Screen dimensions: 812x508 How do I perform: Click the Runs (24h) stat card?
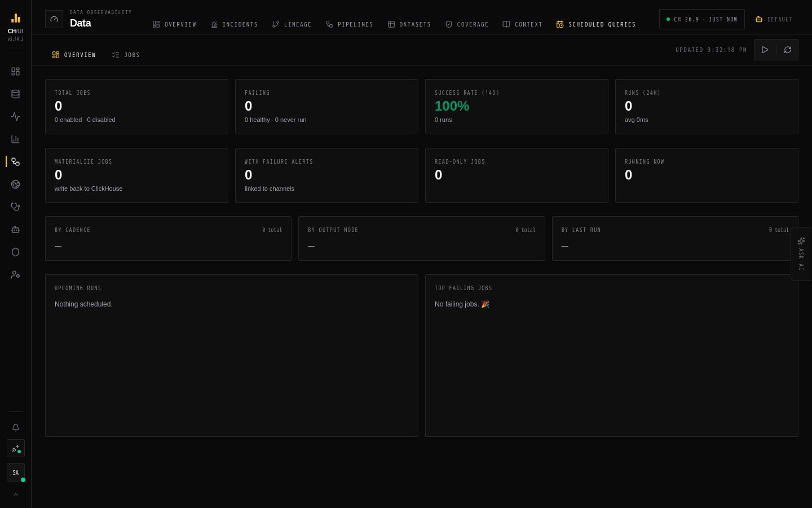click(707, 107)
